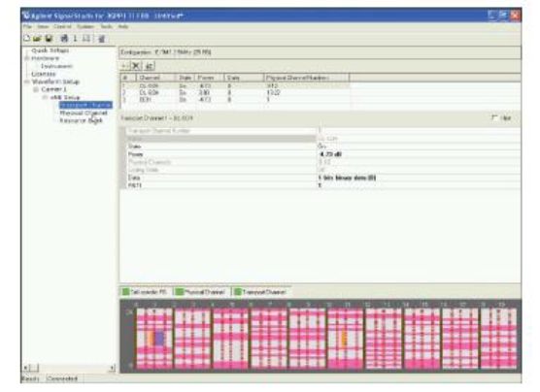540x392 pixels.
Task: Click the toolbar icon right of the Save icon
Action: pyautogui.click(x=64, y=38)
